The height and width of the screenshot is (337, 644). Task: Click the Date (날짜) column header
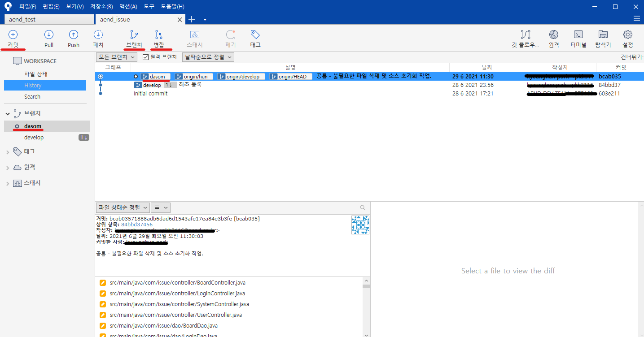(x=487, y=67)
